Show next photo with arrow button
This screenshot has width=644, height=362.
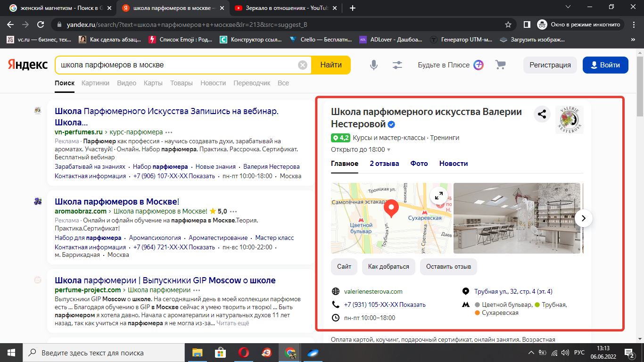584,218
